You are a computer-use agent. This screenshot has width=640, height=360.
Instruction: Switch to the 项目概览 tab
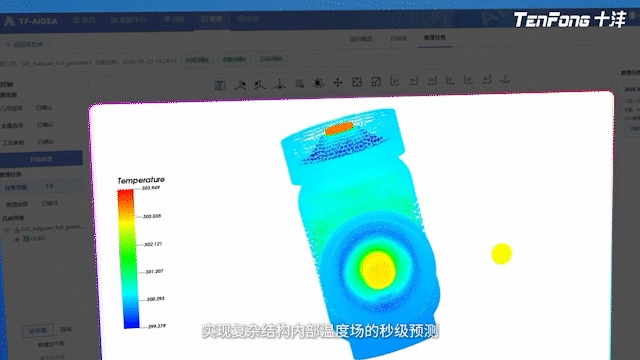[361, 39]
